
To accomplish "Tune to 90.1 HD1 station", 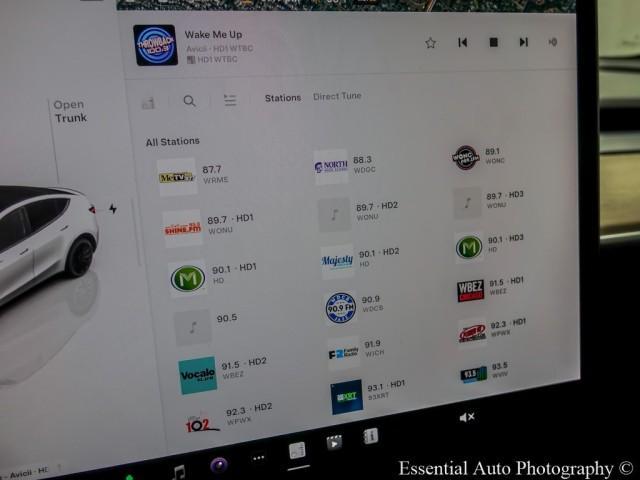I will tap(212, 277).
